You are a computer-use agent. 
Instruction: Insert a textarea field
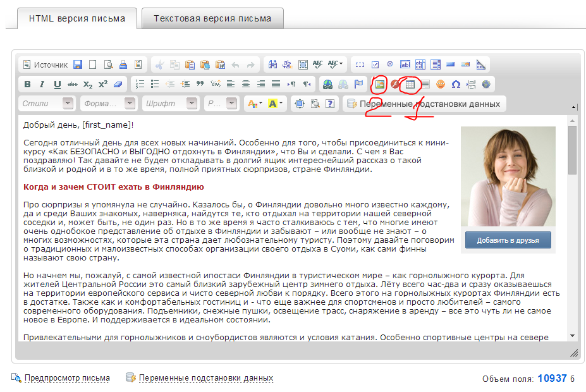[x=420, y=64]
